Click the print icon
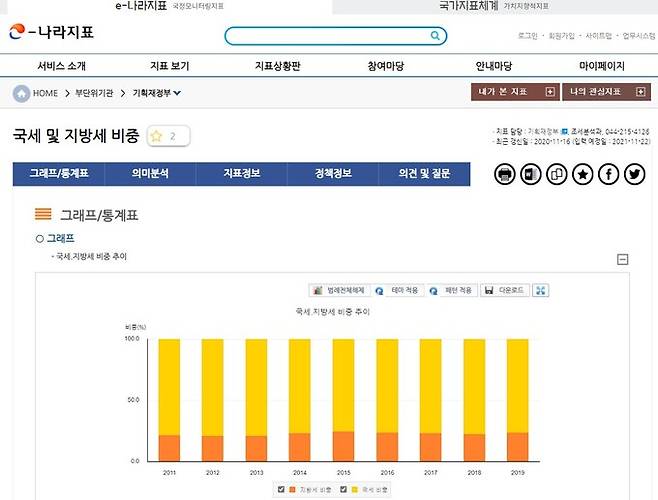 pos(505,174)
